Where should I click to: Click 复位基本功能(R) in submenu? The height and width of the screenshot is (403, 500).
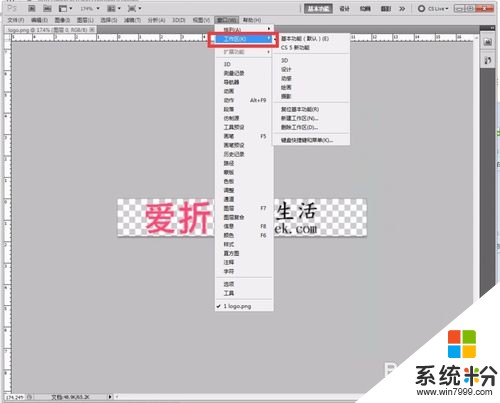point(311,109)
